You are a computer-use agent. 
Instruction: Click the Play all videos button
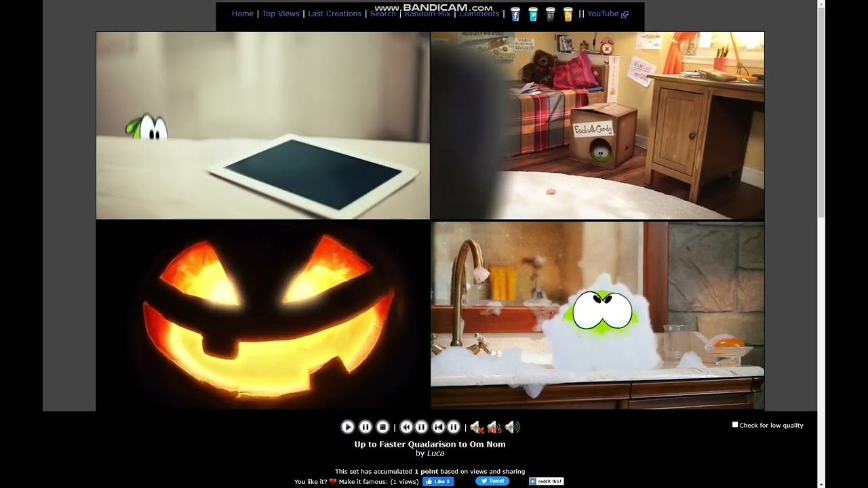pyautogui.click(x=347, y=427)
